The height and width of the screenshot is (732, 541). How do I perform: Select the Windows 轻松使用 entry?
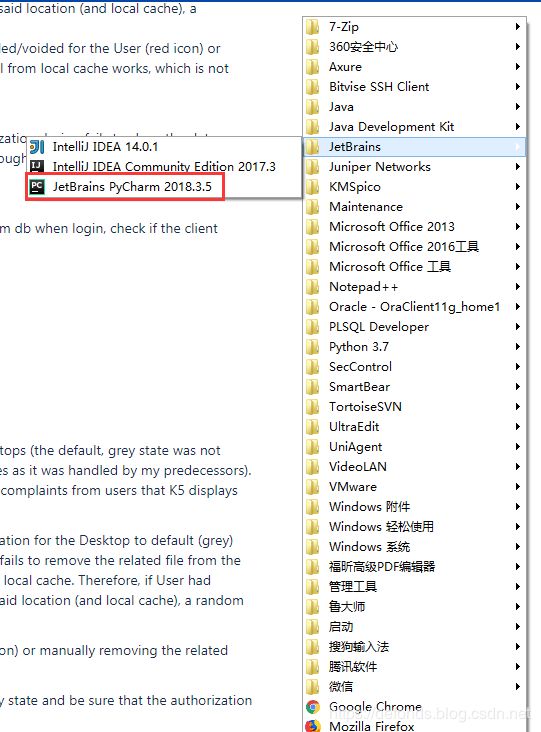415,527
